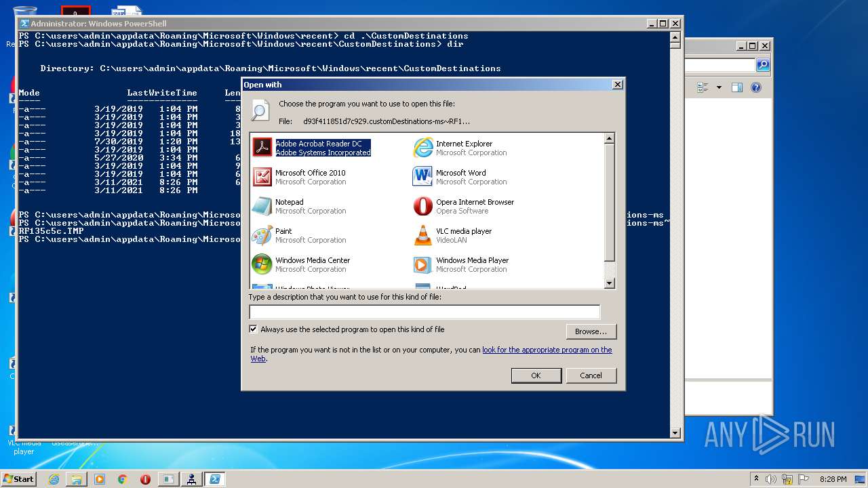Screen dimensions: 868x488
Task: Click PowerShell window scroll down arrow
Action: 675,432
